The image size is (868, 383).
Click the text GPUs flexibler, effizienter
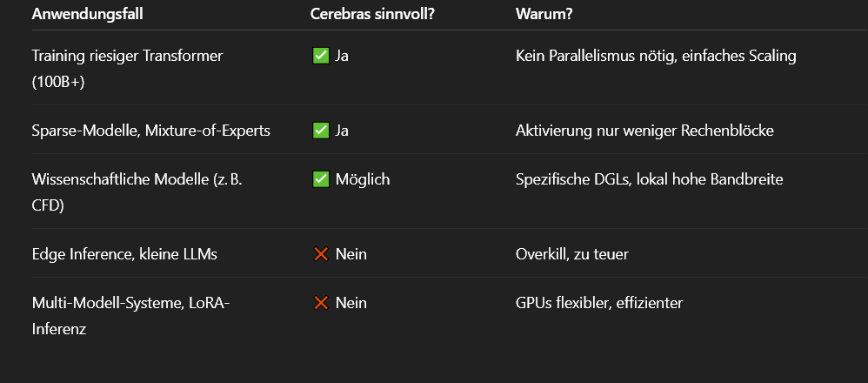point(599,303)
